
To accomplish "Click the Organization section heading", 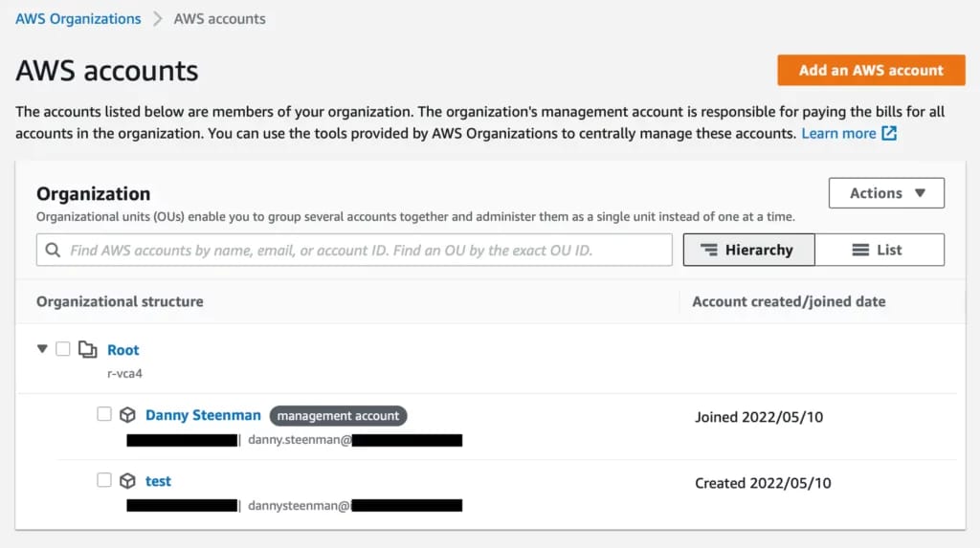I will (93, 194).
